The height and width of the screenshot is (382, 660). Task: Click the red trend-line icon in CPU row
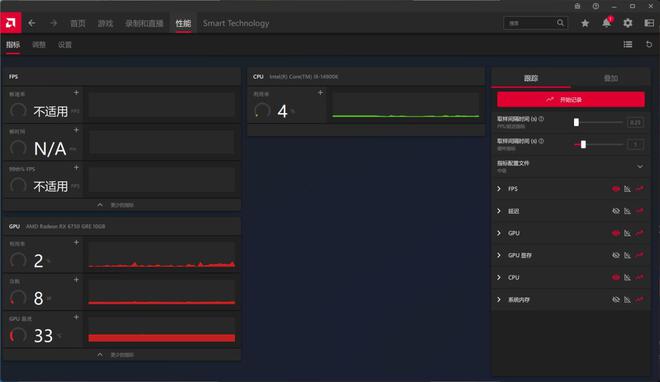point(640,277)
